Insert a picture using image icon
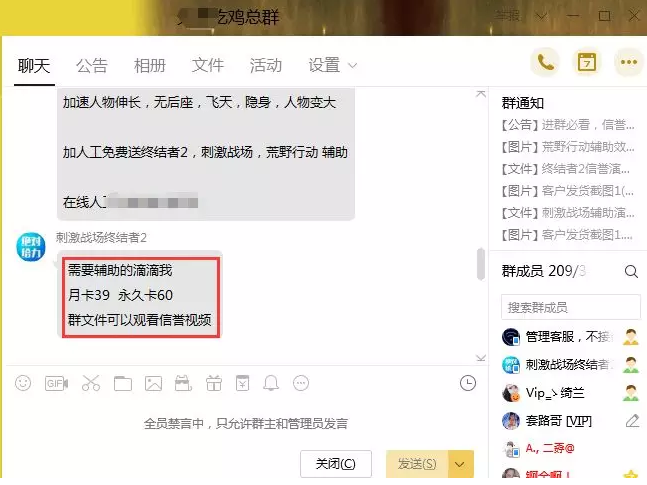Screen dimensions: 647x485 [153, 384]
